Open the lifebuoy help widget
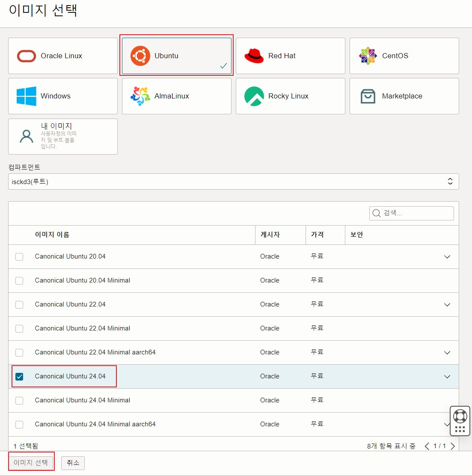Image resolution: width=472 pixels, height=476 pixels. pyautogui.click(x=460, y=421)
